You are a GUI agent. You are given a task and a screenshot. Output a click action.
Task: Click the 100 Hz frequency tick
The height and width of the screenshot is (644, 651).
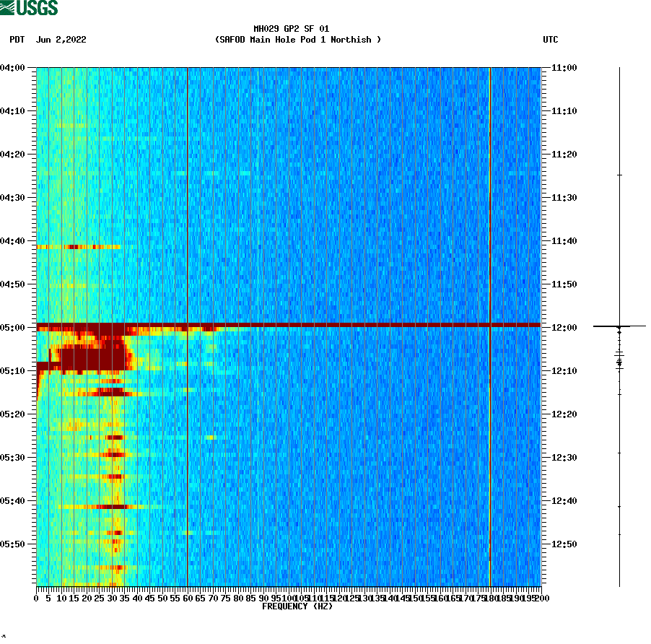tap(287, 598)
